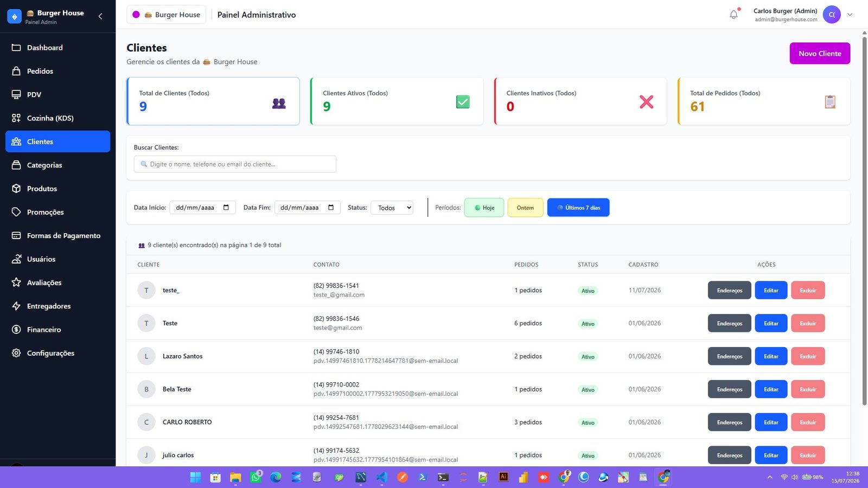Show hidden tray icons chevron
This screenshot has height=488, width=868.
coord(769,477)
